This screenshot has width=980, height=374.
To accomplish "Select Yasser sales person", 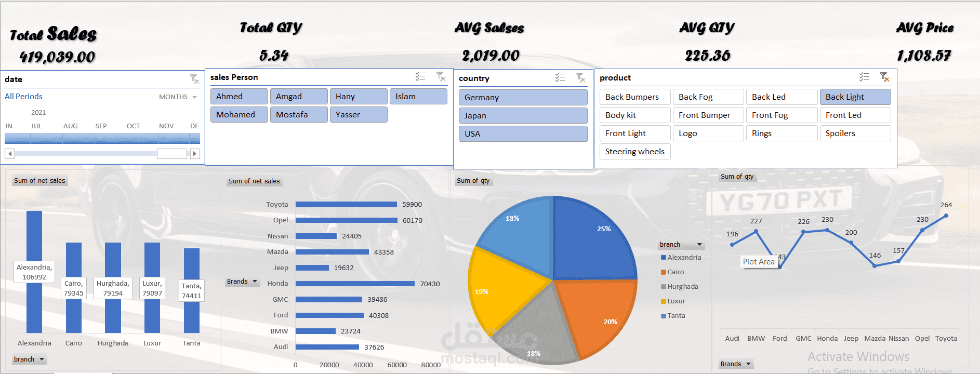I will click(359, 115).
